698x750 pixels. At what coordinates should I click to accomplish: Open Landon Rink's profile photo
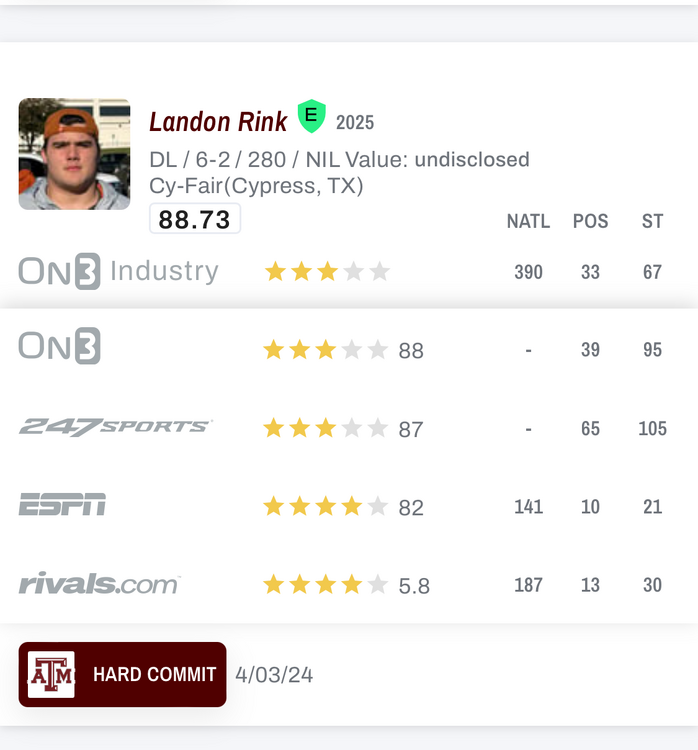(x=74, y=154)
